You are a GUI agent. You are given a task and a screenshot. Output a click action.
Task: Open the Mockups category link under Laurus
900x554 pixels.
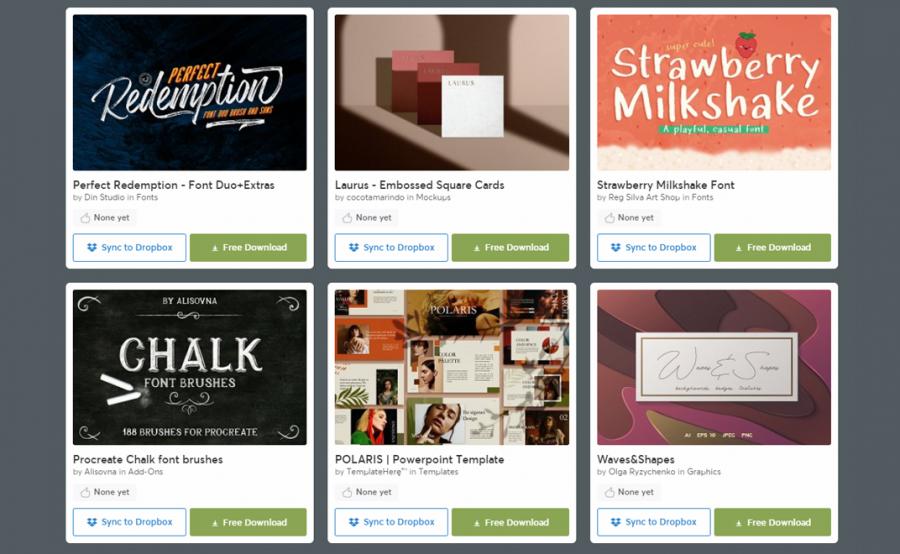433,197
